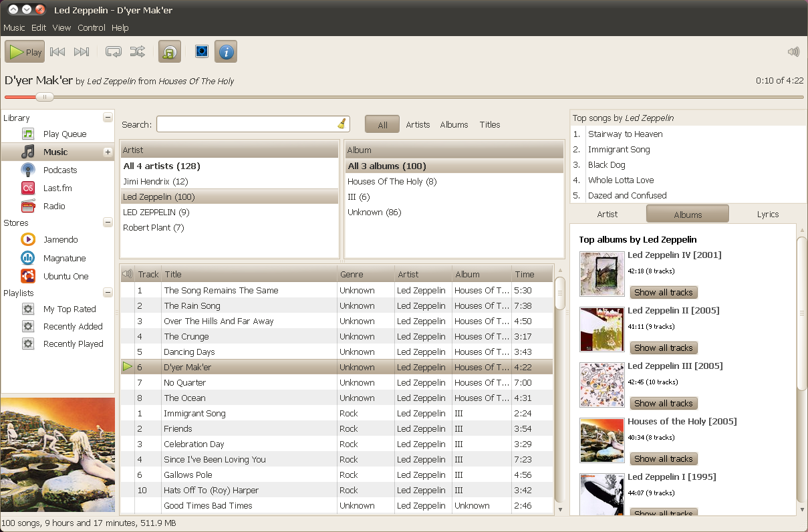Open the visualization toolbar icon
This screenshot has width=808, height=532.
201,51
